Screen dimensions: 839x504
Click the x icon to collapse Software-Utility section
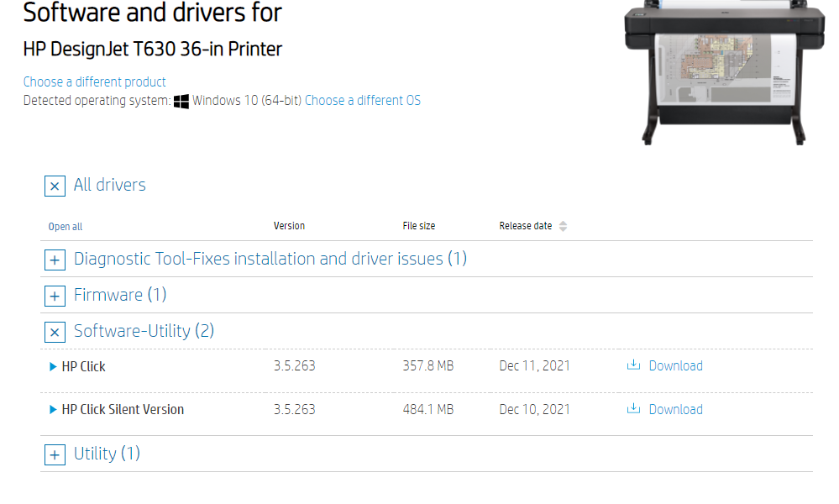(x=55, y=332)
